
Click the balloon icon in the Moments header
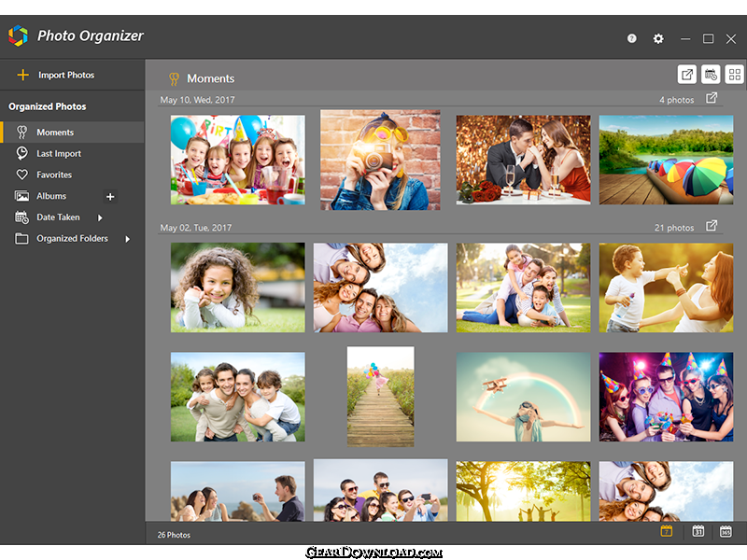(174, 78)
